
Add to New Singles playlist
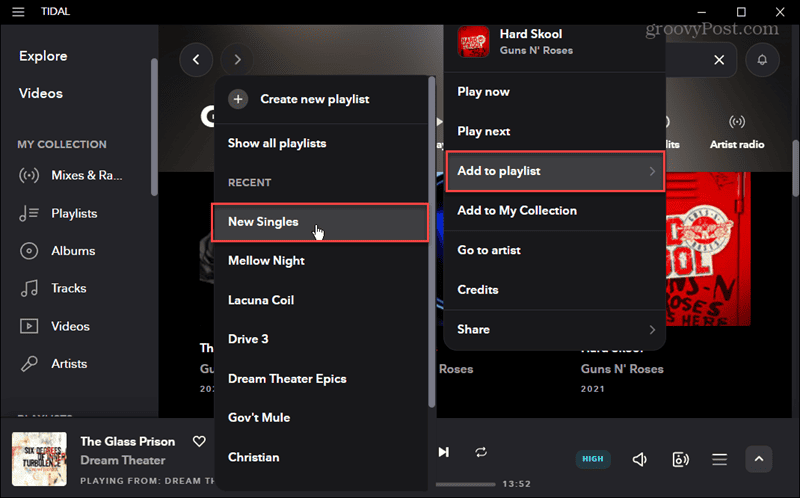coord(320,222)
